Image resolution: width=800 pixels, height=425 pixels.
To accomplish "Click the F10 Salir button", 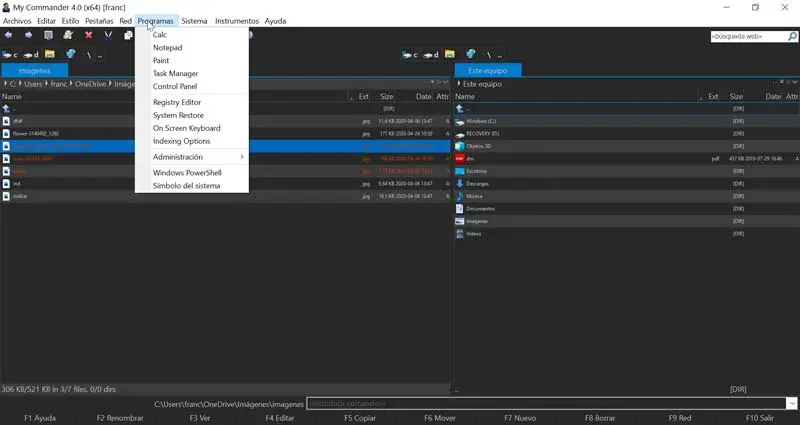I will pos(760,418).
